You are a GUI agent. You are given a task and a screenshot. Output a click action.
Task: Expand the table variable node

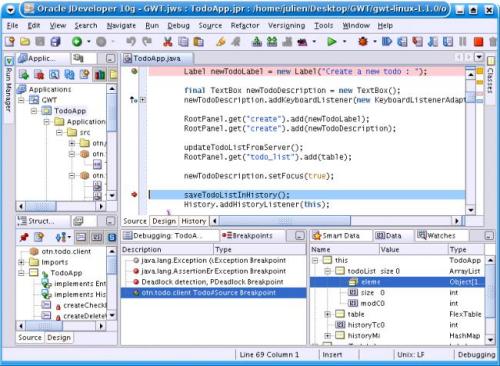(x=328, y=314)
